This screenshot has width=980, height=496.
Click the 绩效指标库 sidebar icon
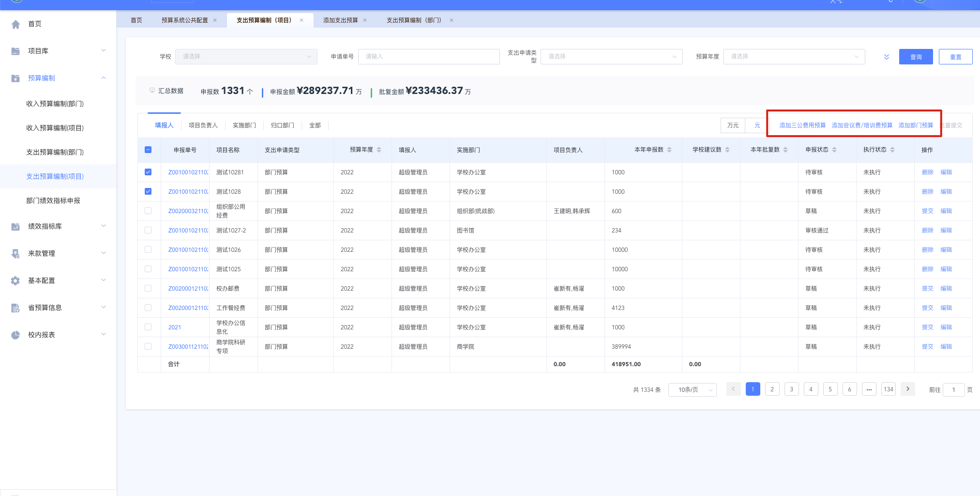(x=15, y=227)
